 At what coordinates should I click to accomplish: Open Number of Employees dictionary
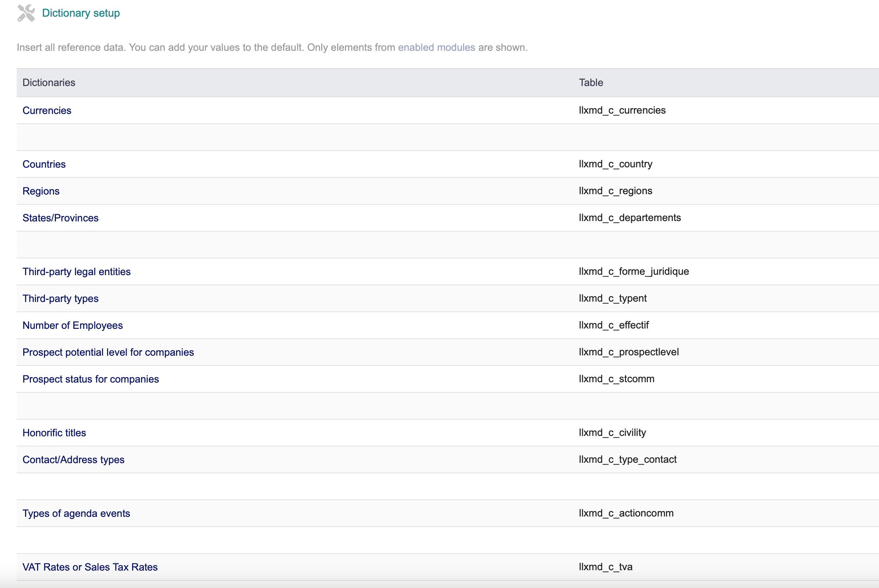point(73,325)
